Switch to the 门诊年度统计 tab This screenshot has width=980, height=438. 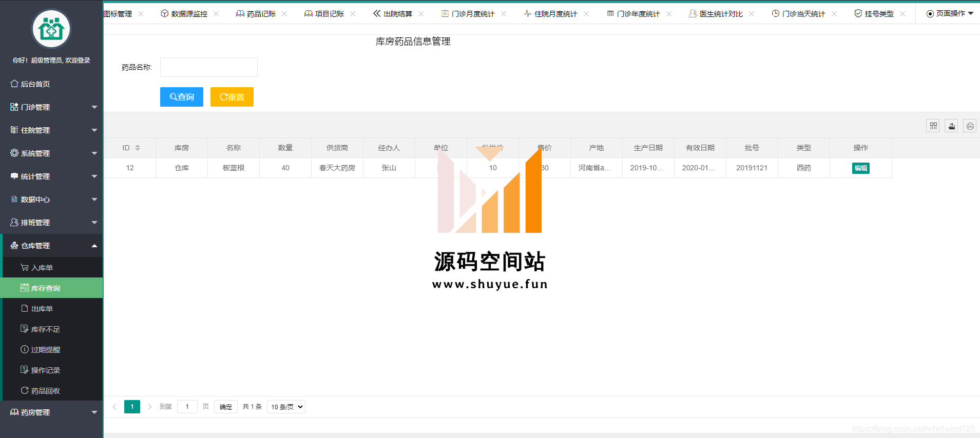click(x=633, y=14)
